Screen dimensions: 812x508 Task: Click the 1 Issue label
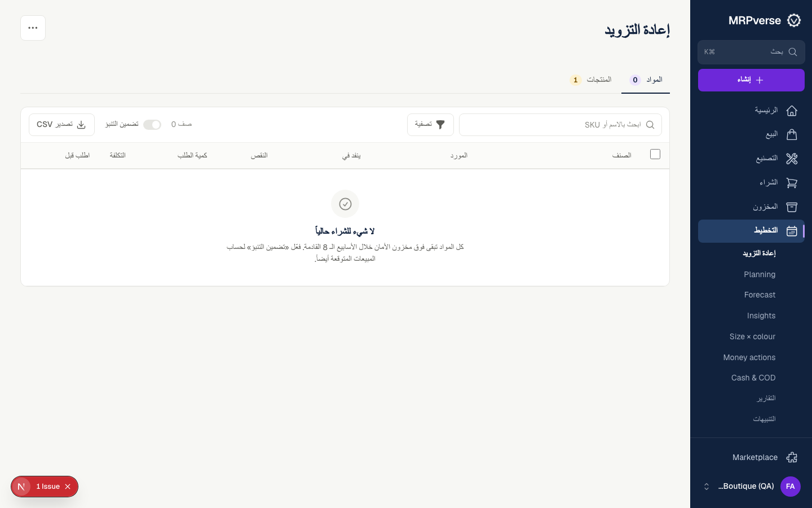pyautogui.click(x=48, y=487)
